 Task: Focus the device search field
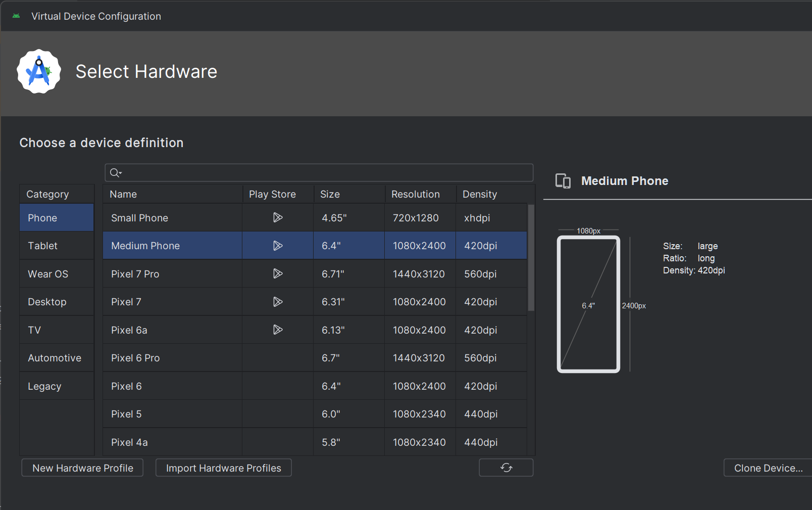(x=319, y=172)
